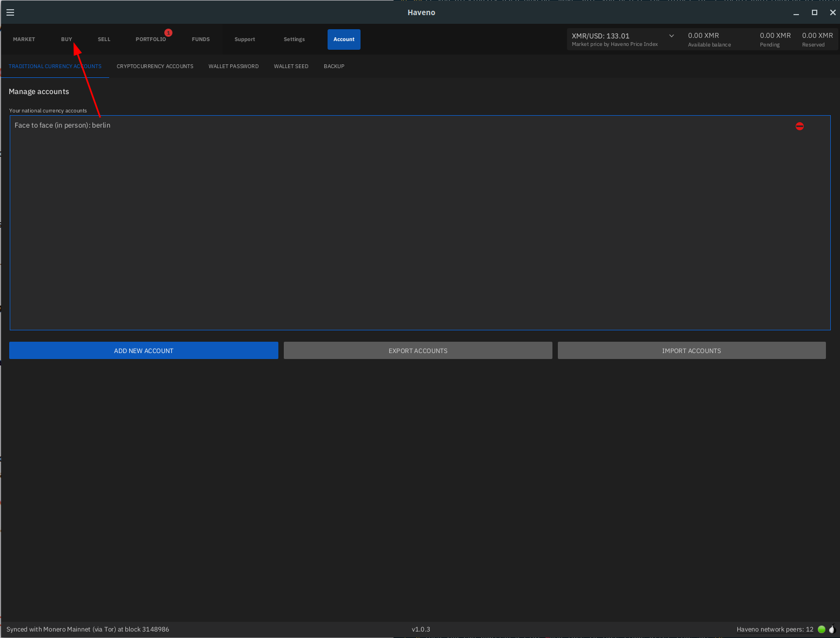Select the Face to face berlin account entry
This screenshot has width=840, height=638.
click(x=63, y=125)
